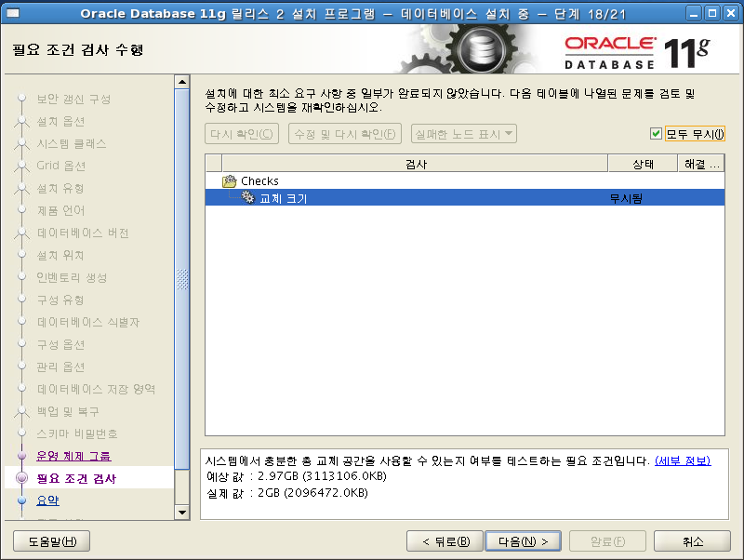
Task: Click the disabled 완료(F) button
Action: [608, 541]
